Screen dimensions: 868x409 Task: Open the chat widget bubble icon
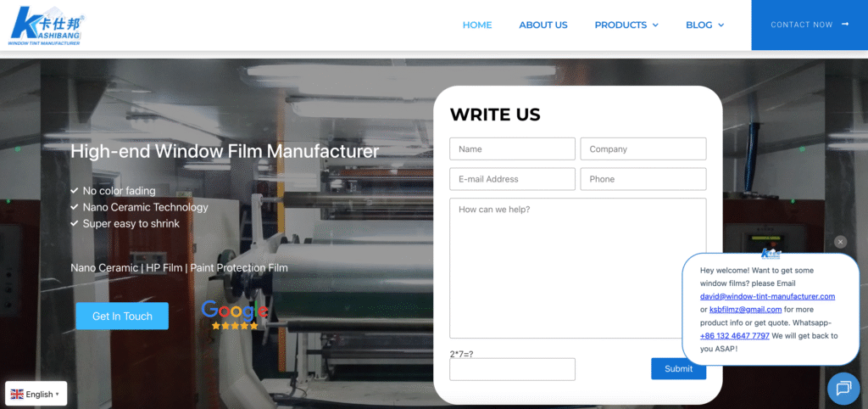point(843,389)
